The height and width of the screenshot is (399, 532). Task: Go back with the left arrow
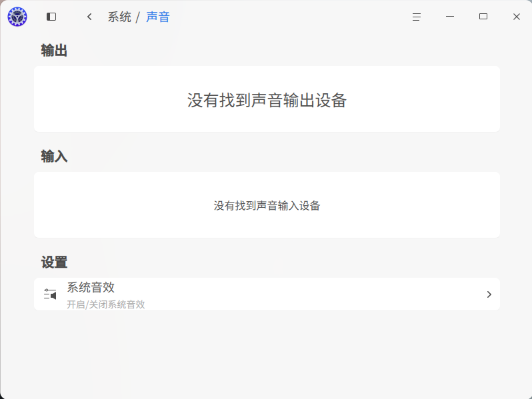[89, 17]
